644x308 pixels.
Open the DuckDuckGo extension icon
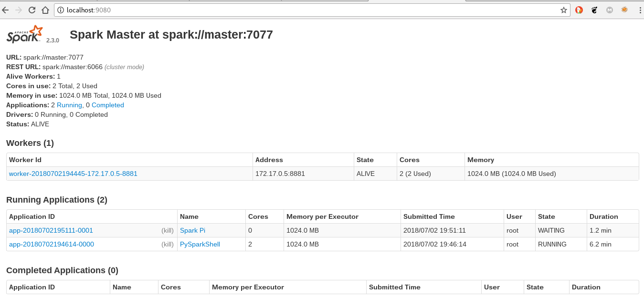tap(579, 10)
